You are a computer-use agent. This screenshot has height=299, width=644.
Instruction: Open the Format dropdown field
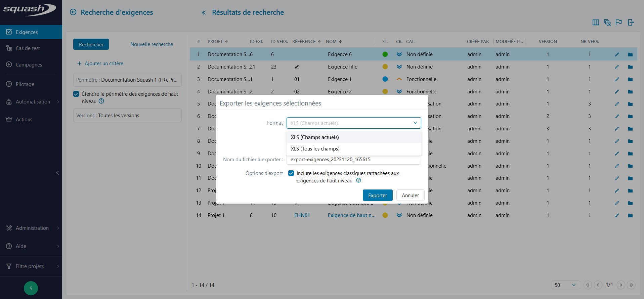coord(353,123)
